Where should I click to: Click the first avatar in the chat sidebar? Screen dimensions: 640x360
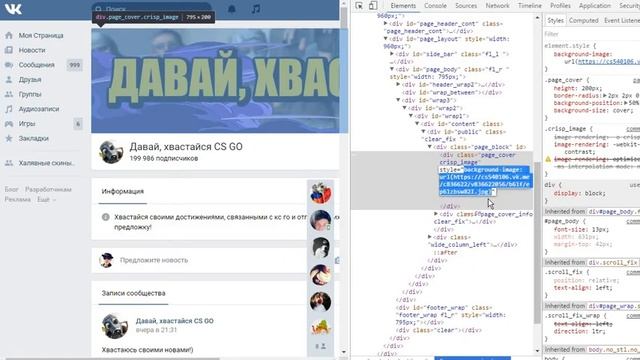coord(320,193)
